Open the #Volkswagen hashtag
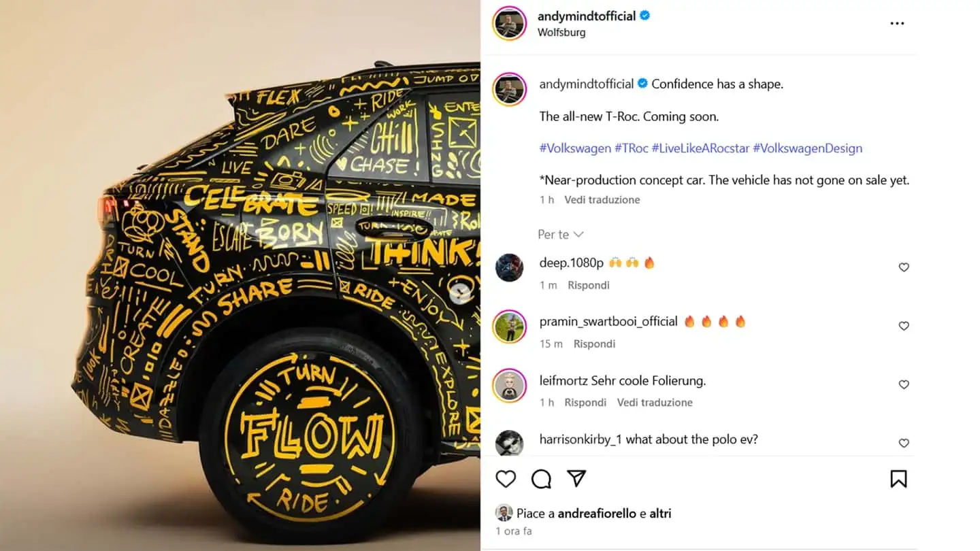The width and height of the screenshot is (980, 551). pyautogui.click(x=575, y=148)
